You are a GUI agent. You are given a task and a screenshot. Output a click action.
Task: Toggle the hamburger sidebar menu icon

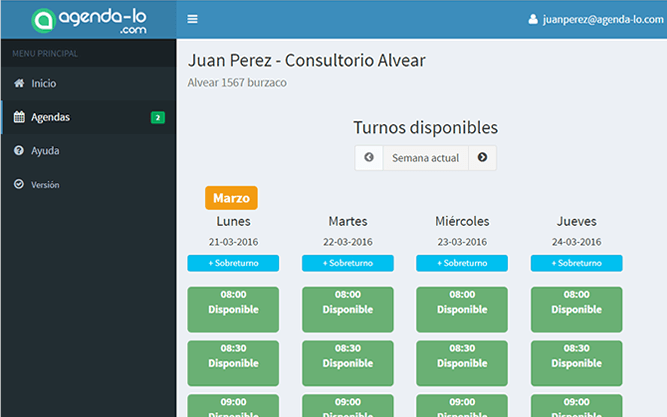click(x=192, y=19)
